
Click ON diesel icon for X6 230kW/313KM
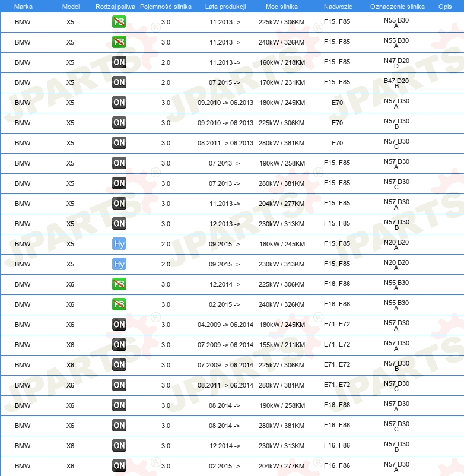coord(119,446)
